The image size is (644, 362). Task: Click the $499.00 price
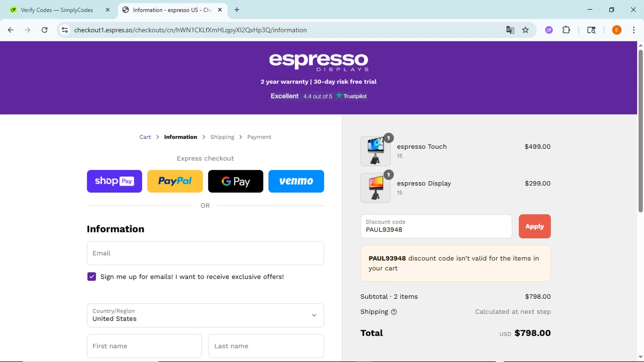[538, 146]
